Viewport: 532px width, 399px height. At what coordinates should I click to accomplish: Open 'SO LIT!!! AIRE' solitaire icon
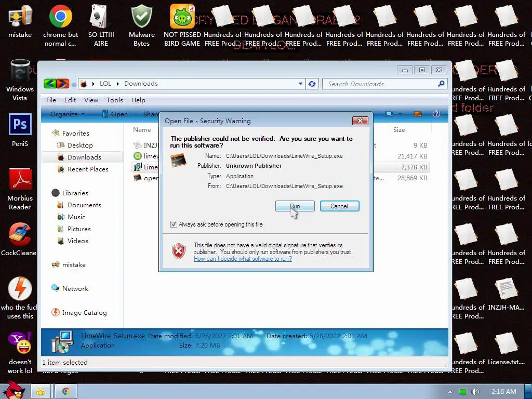coord(101,25)
